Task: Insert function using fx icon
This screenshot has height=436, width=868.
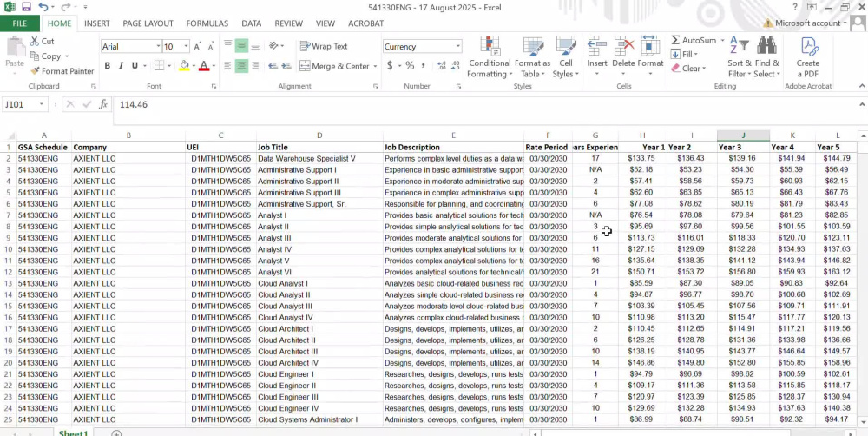Action: point(103,104)
